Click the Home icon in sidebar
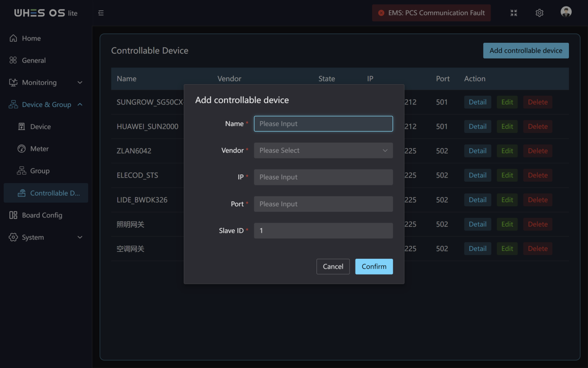 click(x=13, y=38)
